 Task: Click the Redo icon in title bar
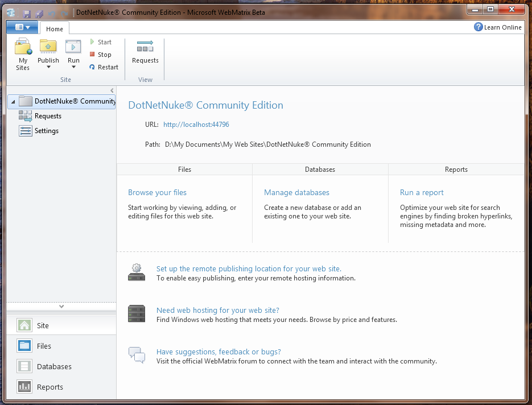(64, 14)
